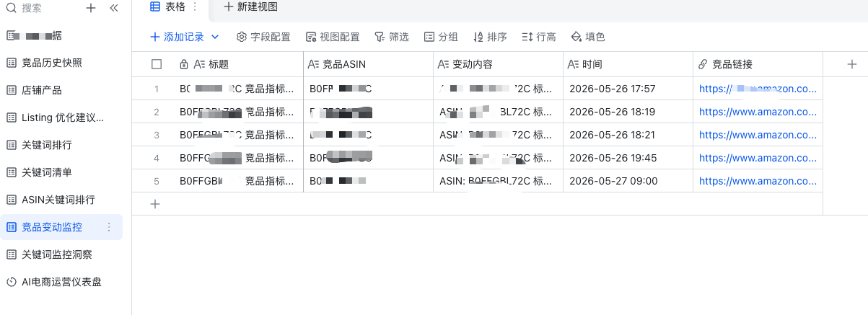Open the AI电商运营仪表盘 dashboard
This screenshot has height=315, width=868.
61,282
